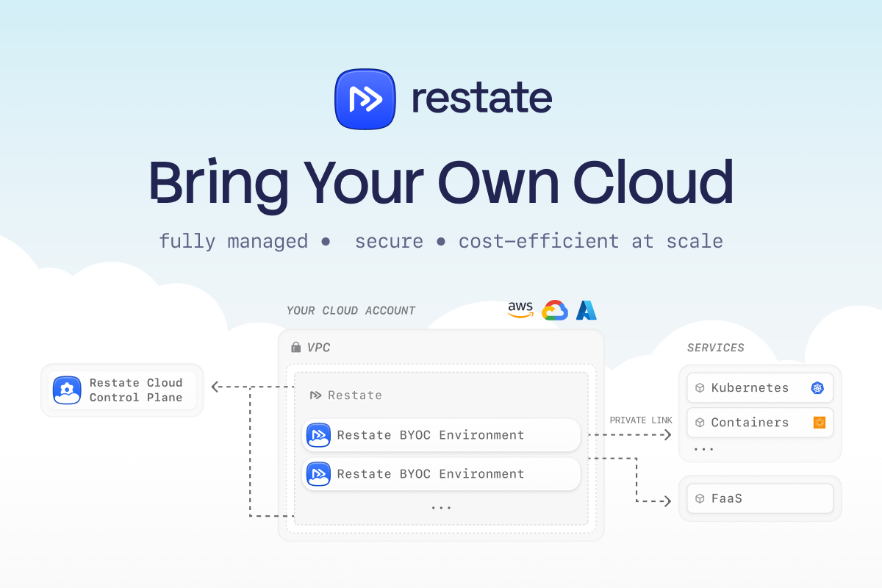Click the second Restate BYOC Environment icon
This screenshot has width=882, height=588.
click(x=318, y=474)
